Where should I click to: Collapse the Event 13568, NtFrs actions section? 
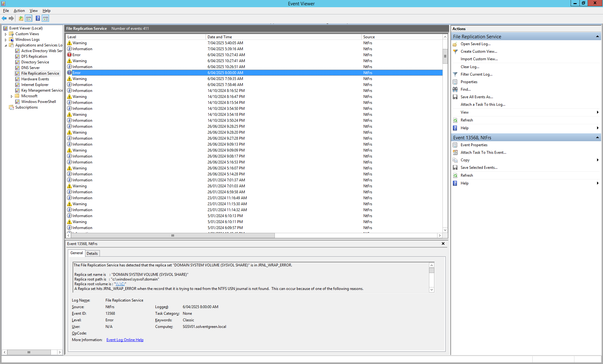597,138
